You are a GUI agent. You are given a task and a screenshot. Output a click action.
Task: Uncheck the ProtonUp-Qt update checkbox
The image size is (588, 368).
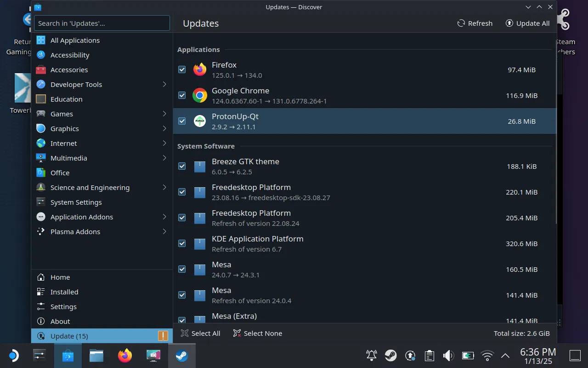pyautogui.click(x=182, y=121)
